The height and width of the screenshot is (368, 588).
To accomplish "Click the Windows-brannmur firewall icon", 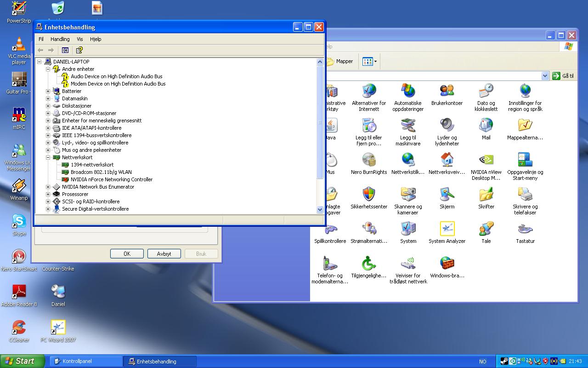I will 447,264.
